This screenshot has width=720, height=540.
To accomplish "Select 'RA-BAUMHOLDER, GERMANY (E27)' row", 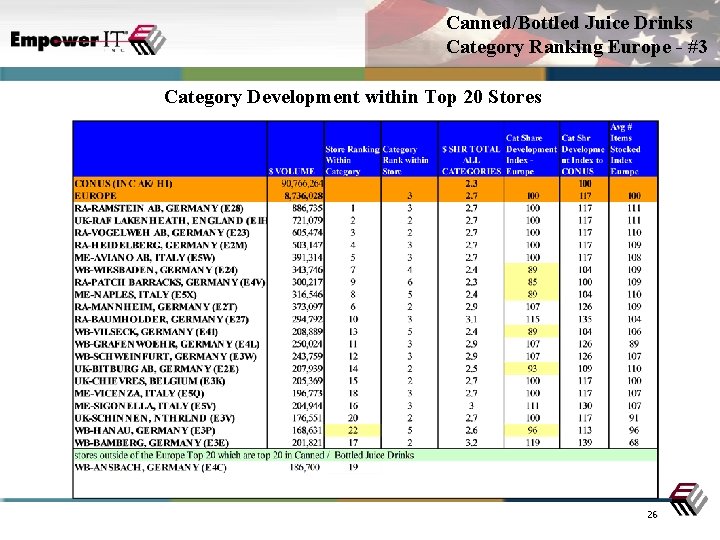I will point(365,319).
